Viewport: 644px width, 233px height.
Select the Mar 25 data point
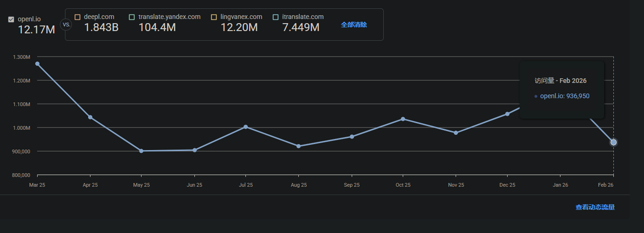pyautogui.click(x=37, y=64)
